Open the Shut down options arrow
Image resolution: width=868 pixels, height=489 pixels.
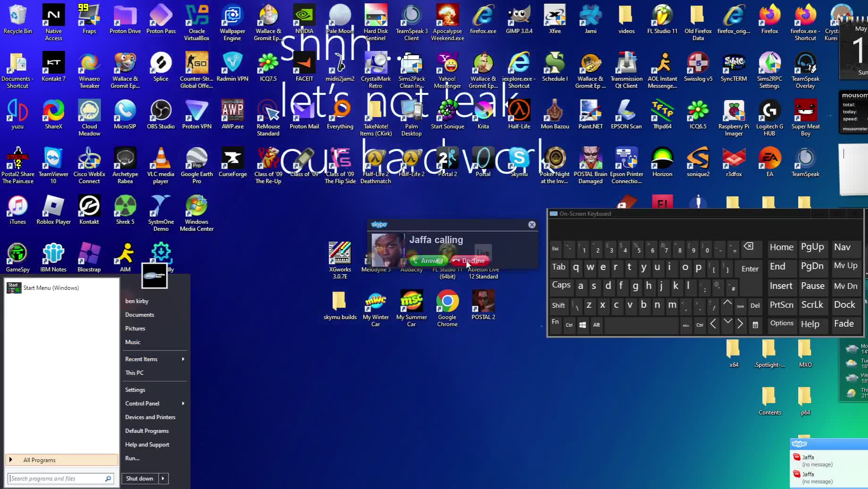pos(163,479)
